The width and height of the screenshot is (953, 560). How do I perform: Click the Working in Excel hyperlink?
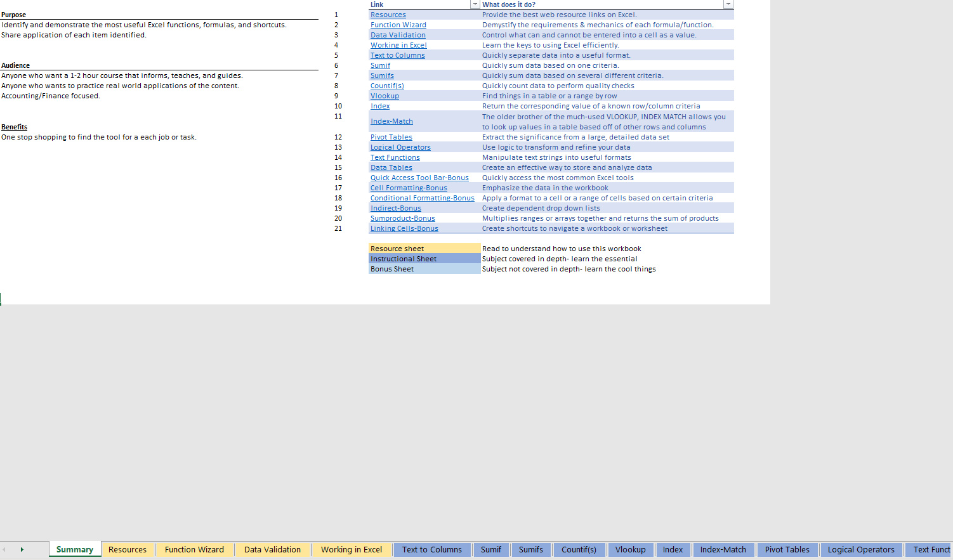[398, 45]
